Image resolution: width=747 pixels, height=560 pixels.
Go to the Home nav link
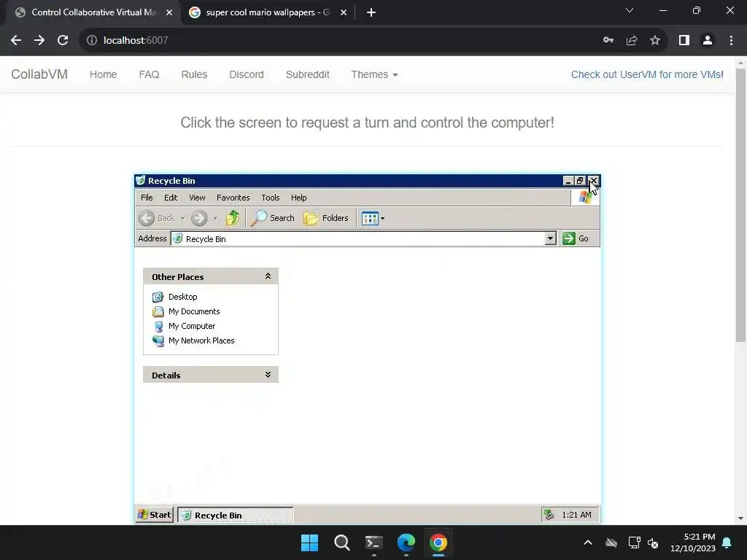click(x=104, y=74)
